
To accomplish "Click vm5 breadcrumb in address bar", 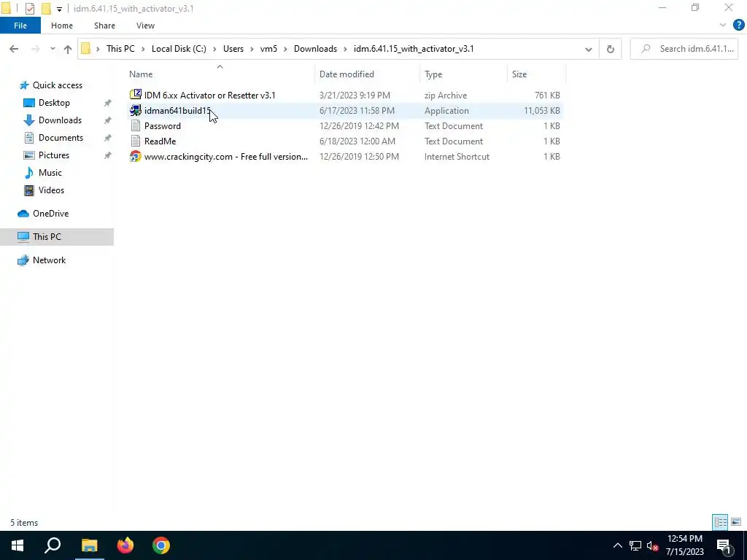I will 268,49.
